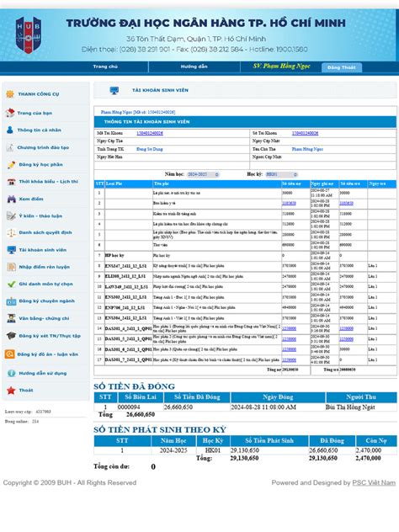Click the SV. Phạm Hồng Ngọc student name in the navbar
The height and width of the screenshot is (532, 399).
click(x=282, y=66)
